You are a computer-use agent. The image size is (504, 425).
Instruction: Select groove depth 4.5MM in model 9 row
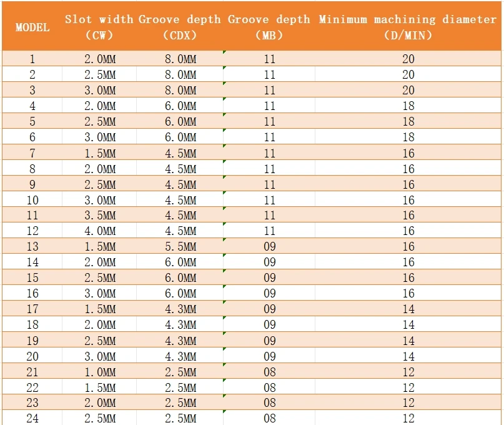click(x=180, y=184)
